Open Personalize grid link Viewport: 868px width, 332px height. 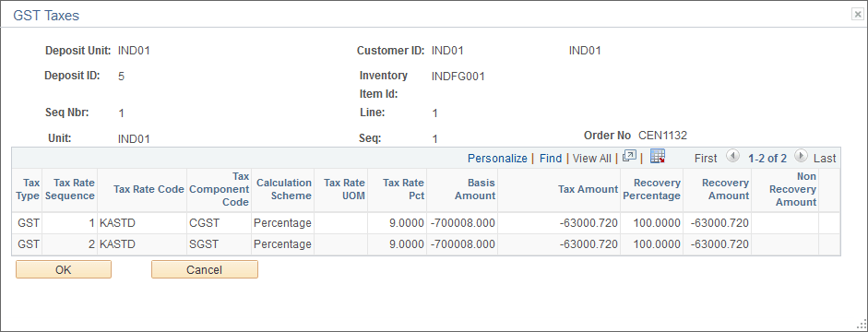coord(497,159)
